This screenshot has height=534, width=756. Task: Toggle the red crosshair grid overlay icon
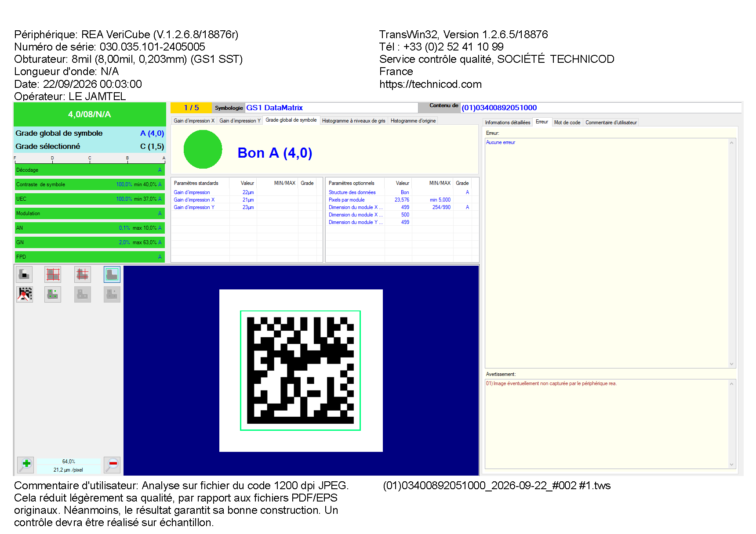coord(83,274)
